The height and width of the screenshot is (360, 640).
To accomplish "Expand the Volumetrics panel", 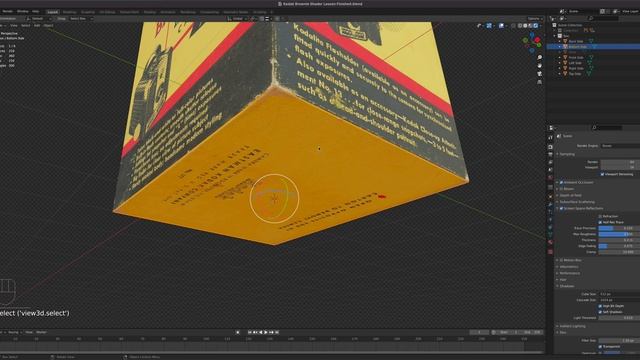I will tap(569, 267).
